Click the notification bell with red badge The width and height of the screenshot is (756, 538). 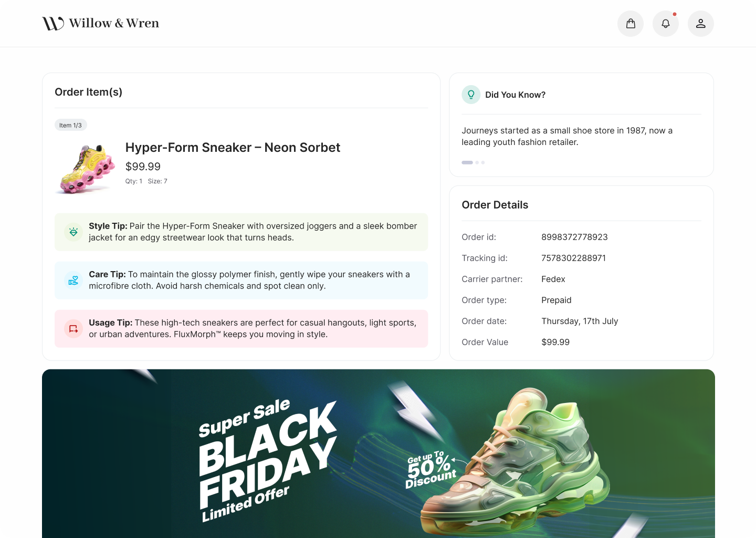click(666, 23)
